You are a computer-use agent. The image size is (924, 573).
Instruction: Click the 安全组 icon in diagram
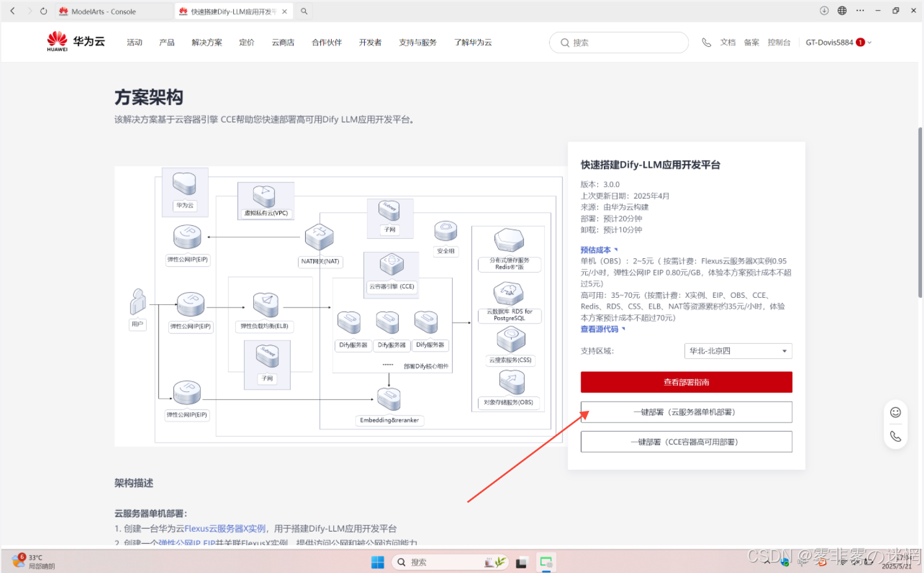tap(445, 231)
